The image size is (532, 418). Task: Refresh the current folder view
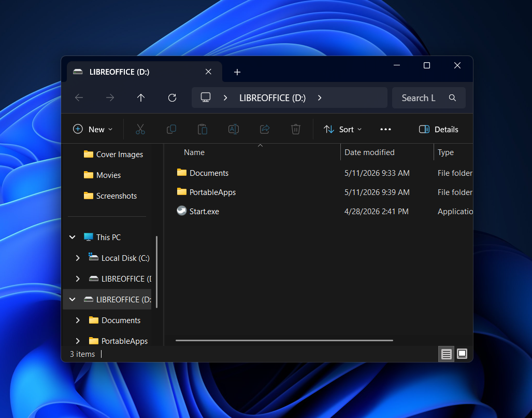172,98
